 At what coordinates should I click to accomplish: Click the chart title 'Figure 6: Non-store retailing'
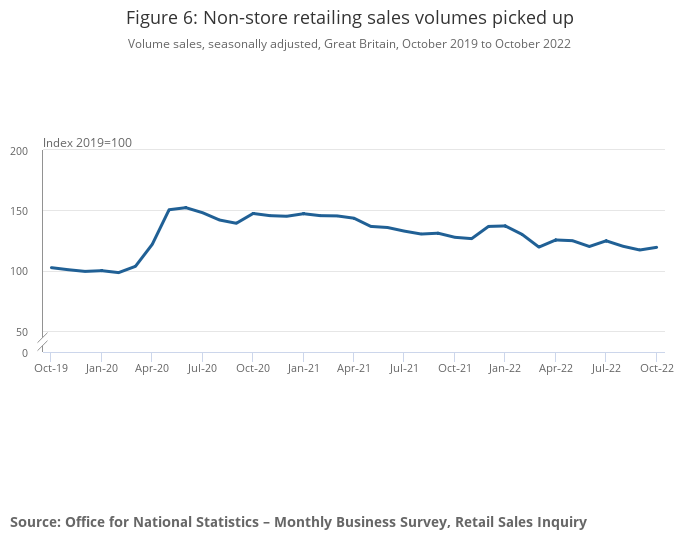(x=350, y=18)
